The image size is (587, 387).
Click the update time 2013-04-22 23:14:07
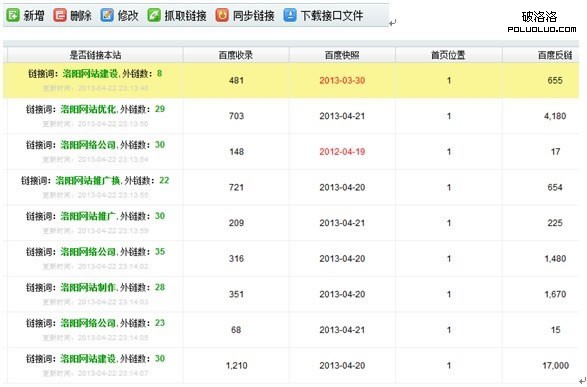pos(113,374)
